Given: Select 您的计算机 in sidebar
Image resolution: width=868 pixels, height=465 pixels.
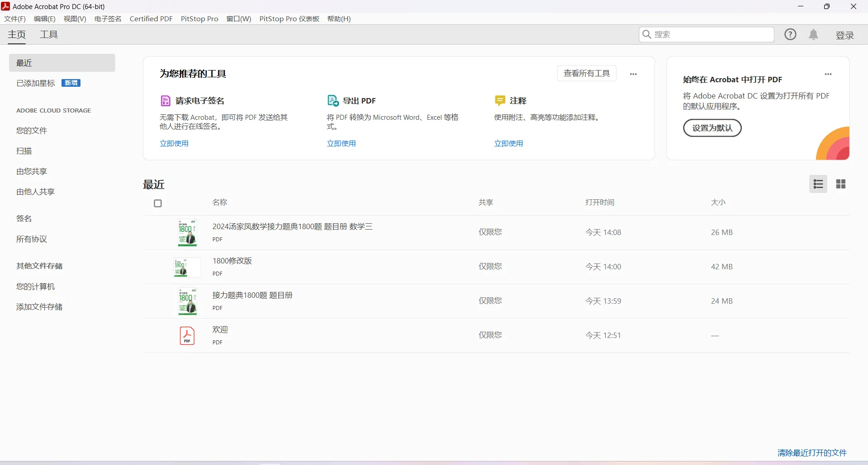Looking at the screenshot, I should (x=36, y=287).
